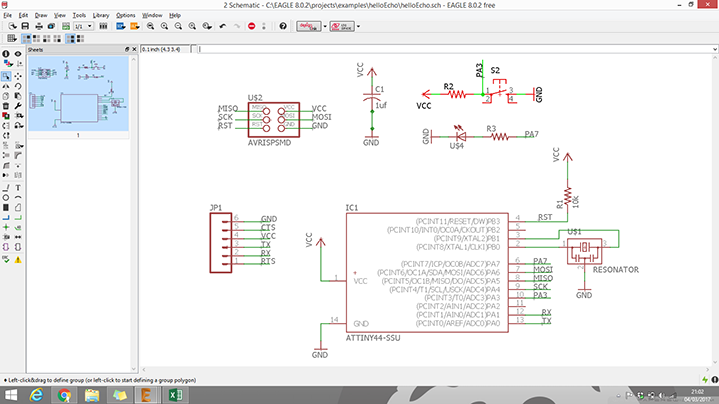
Task: Select the Show eye tool
Action: [x=18, y=54]
